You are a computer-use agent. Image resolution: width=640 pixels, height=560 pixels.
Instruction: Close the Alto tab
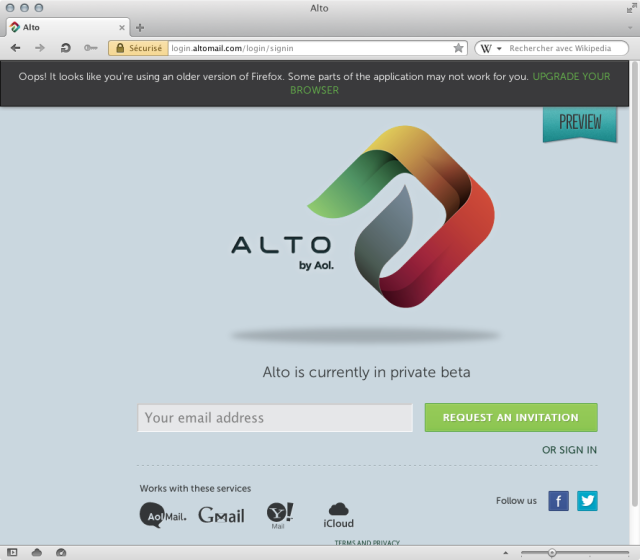(122, 28)
